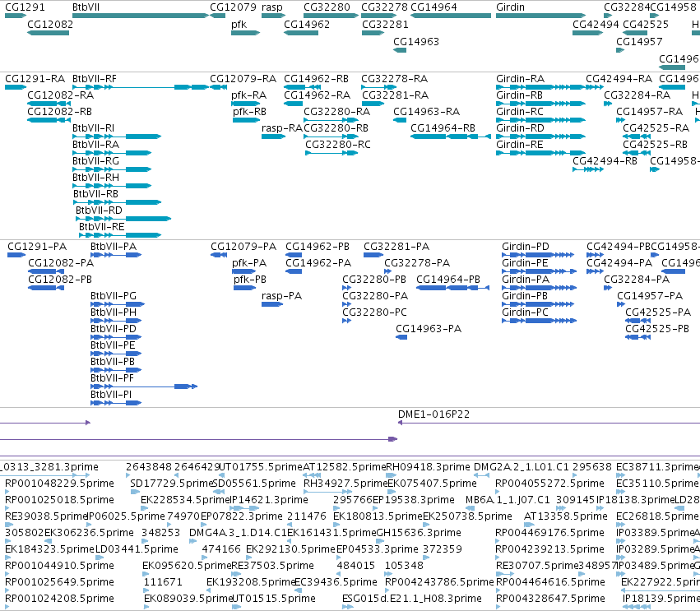Viewport: 700px width, 611px height.
Task: Click EST GH15636.3prime label
Action: (419, 532)
